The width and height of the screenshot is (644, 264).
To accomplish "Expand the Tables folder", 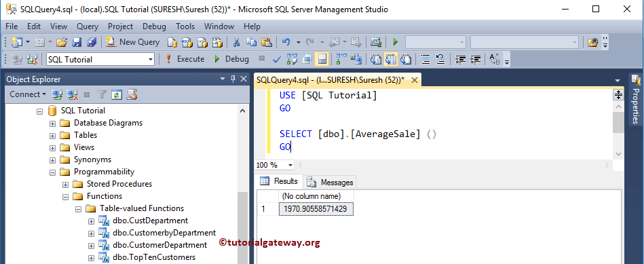I will coord(52,136).
